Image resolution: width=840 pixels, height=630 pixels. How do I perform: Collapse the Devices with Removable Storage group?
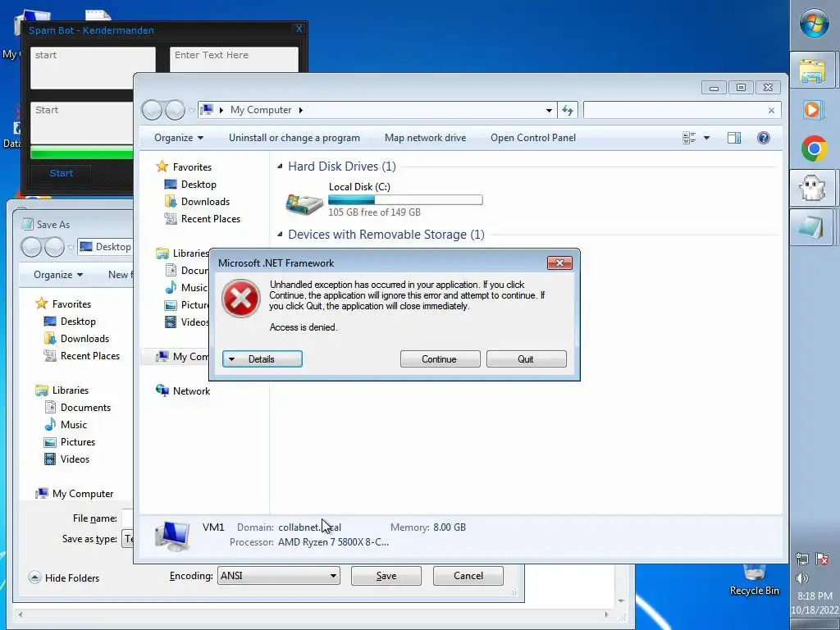280,234
